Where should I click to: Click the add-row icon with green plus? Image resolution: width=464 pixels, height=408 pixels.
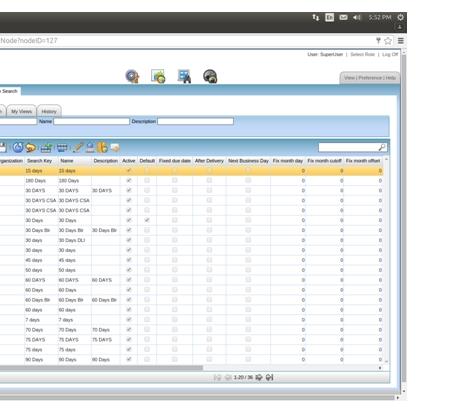46,148
